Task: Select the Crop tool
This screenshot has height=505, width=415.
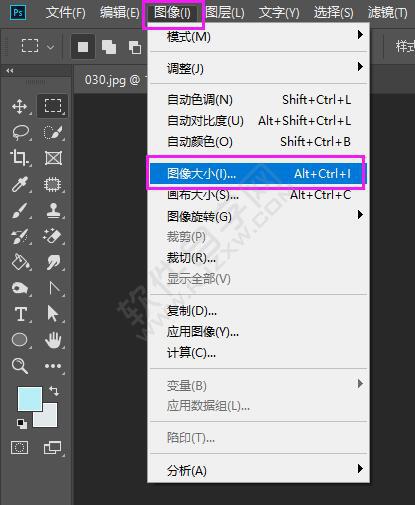Action: point(20,158)
